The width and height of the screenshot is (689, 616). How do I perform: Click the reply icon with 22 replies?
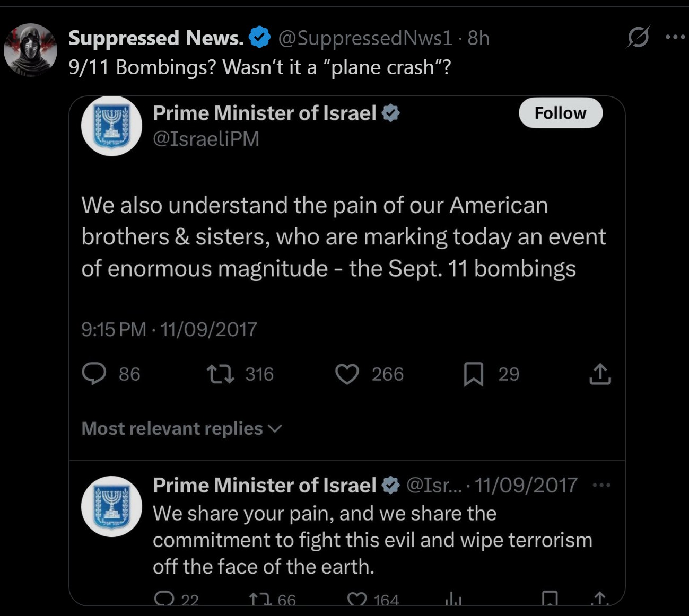[x=164, y=599]
